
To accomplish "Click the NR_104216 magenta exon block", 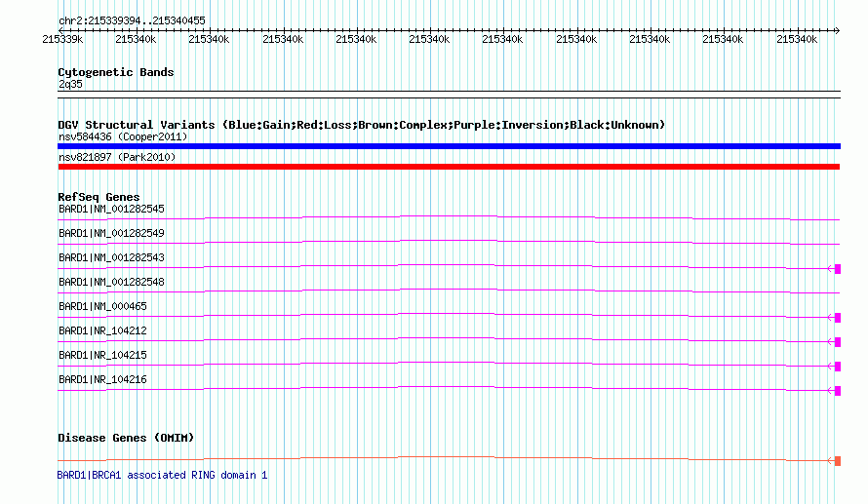I will pos(838,391).
